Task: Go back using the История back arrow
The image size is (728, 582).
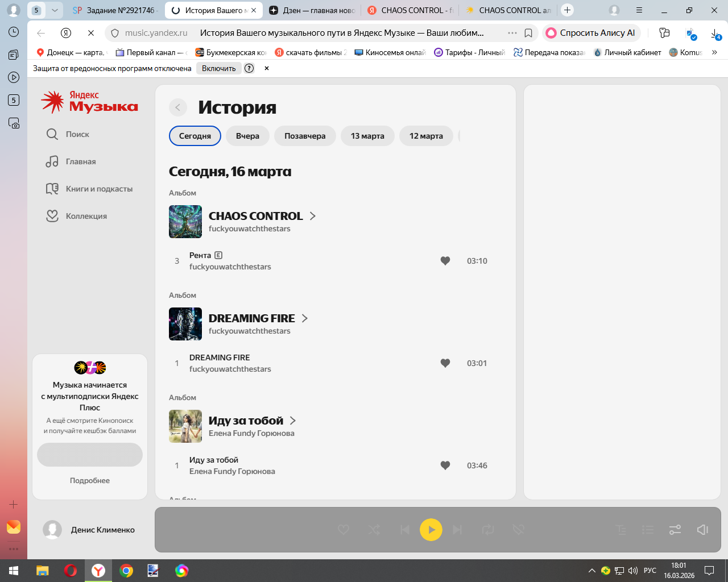Action: click(x=178, y=107)
